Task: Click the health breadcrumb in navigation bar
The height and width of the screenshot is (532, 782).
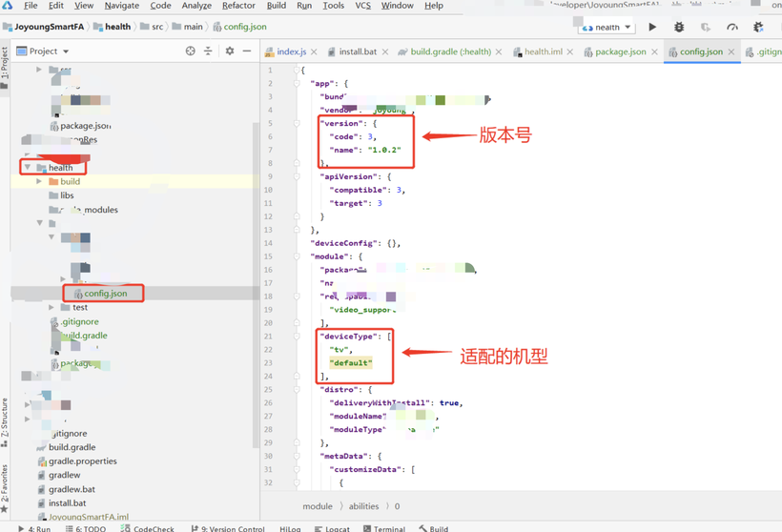Action: click(x=117, y=27)
